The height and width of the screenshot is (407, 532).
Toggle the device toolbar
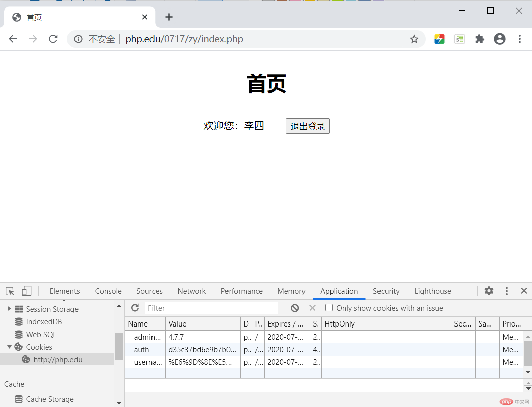coord(27,291)
